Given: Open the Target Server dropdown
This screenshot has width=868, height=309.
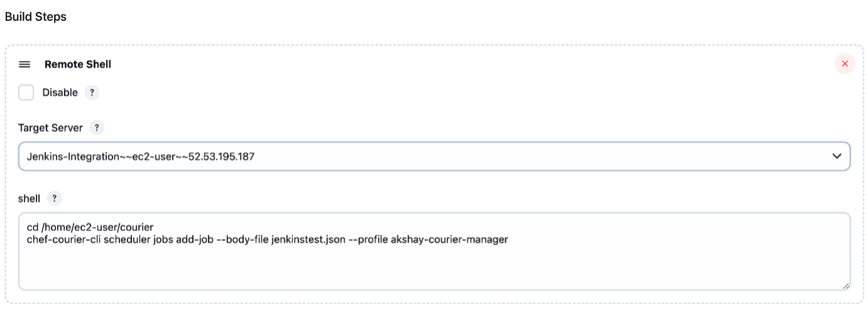Looking at the screenshot, I should [x=434, y=156].
